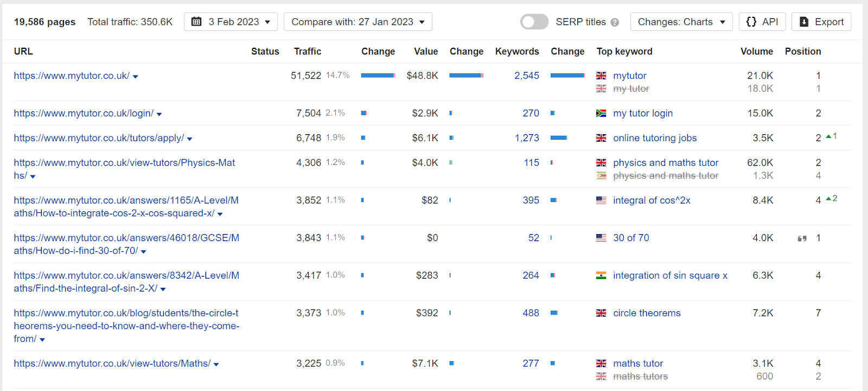Expand the caret next to the /tutors/apply/ URL
This screenshot has height=391, width=868.
coord(189,139)
